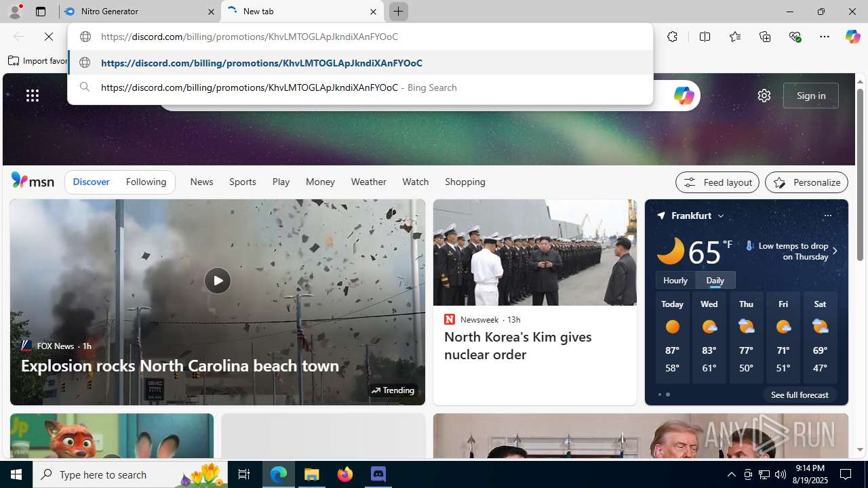Click the page vertical scrollbar
Image resolution: width=868 pixels, height=488 pixels.
(860, 175)
